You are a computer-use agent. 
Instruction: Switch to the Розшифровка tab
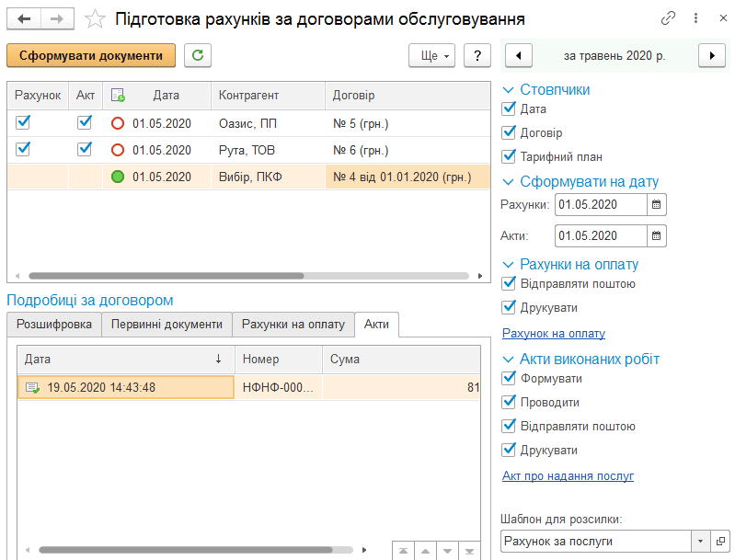pyautogui.click(x=54, y=325)
